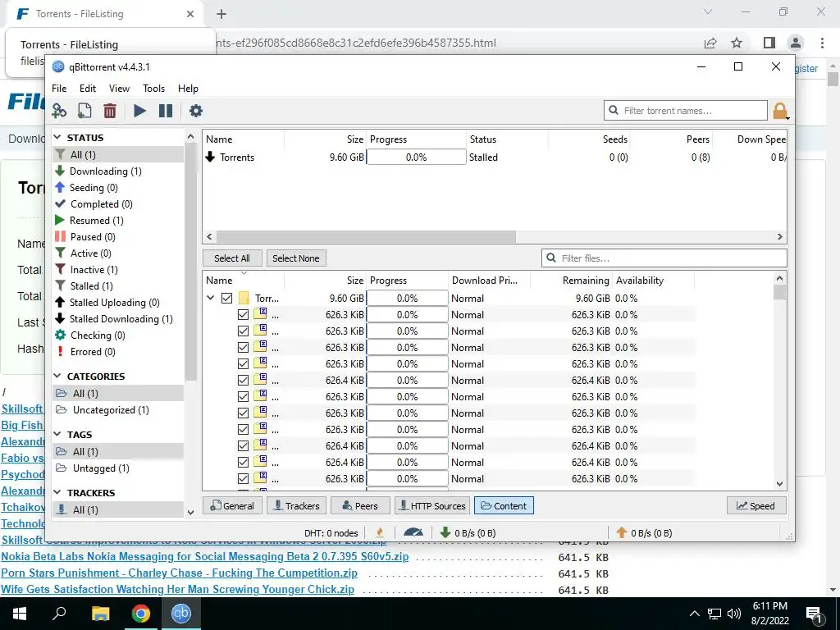Image resolution: width=840 pixels, height=630 pixels.
Task: Open the Speed graph tab button
Action: pos(756,505)
